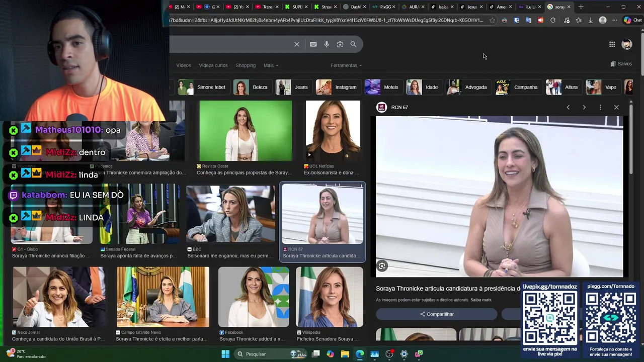This screenshot has width=644, height=362.
Task: Open the large RCN 67 preview image
Action: pos(500,197)
